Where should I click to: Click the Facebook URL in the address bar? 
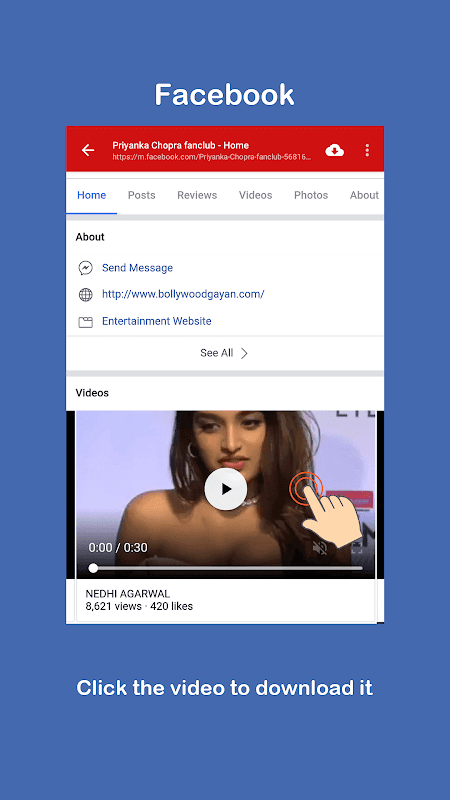tap(212, 157)
